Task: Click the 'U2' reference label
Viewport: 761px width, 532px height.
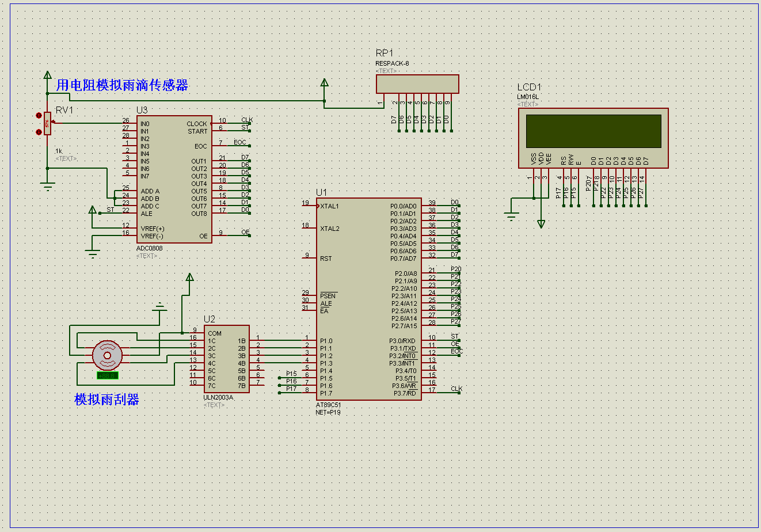Action: [210, 319]
